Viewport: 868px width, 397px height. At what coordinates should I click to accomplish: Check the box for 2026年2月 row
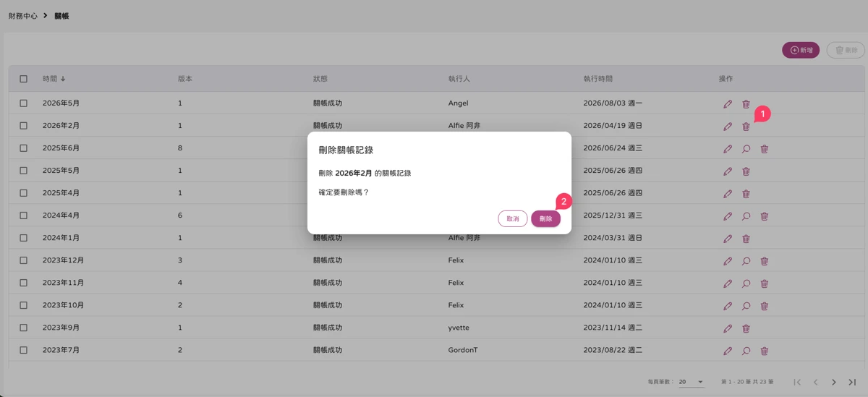pos(24,126)
